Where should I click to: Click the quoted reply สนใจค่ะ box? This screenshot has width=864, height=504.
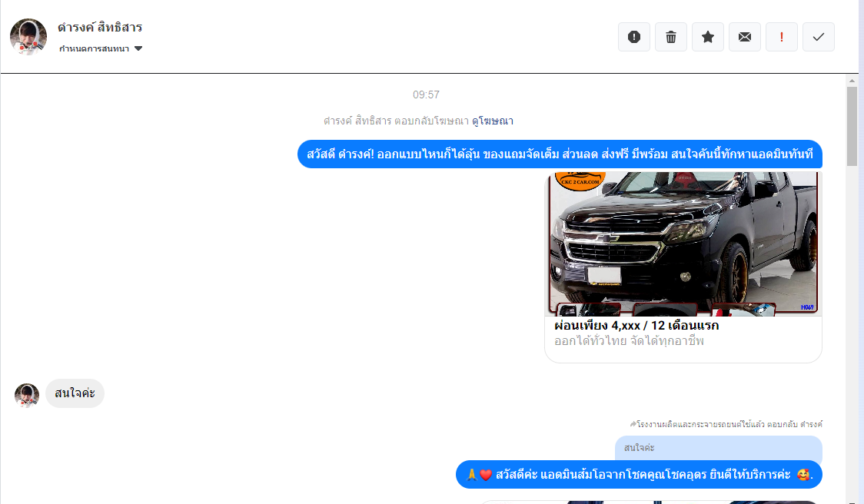719,449
